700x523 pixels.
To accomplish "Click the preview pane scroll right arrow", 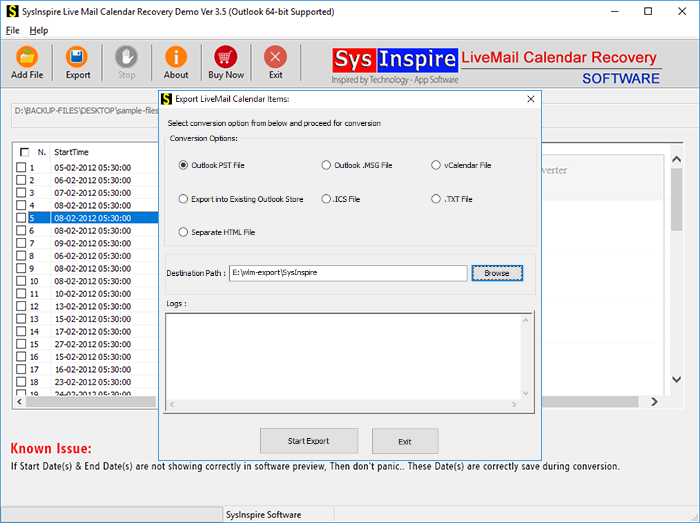I will point(654,402).
